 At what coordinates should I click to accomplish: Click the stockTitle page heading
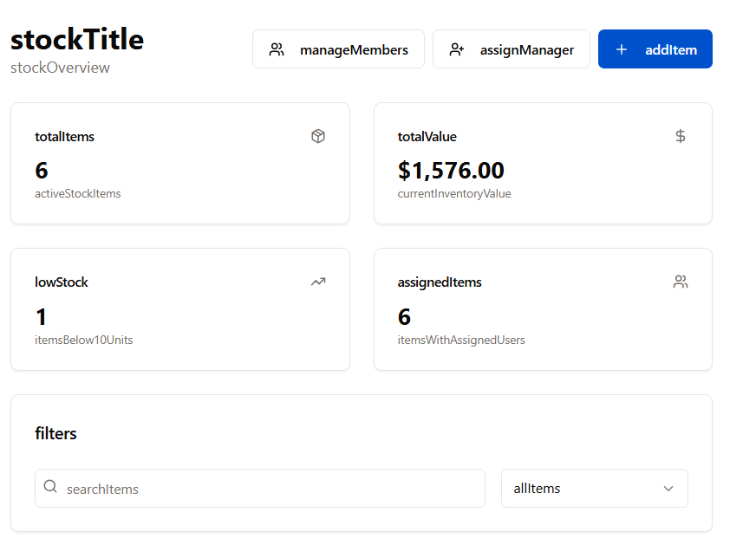click(x=77, y=40)
